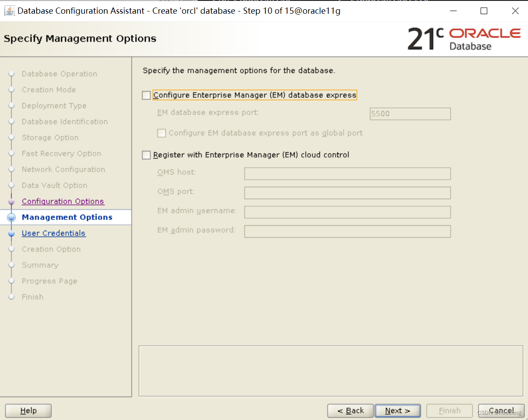The width and height of the screenshot is (528, 420).
Task: Click the 'Specify the management options' instruction text
Action: coord(239,71)
